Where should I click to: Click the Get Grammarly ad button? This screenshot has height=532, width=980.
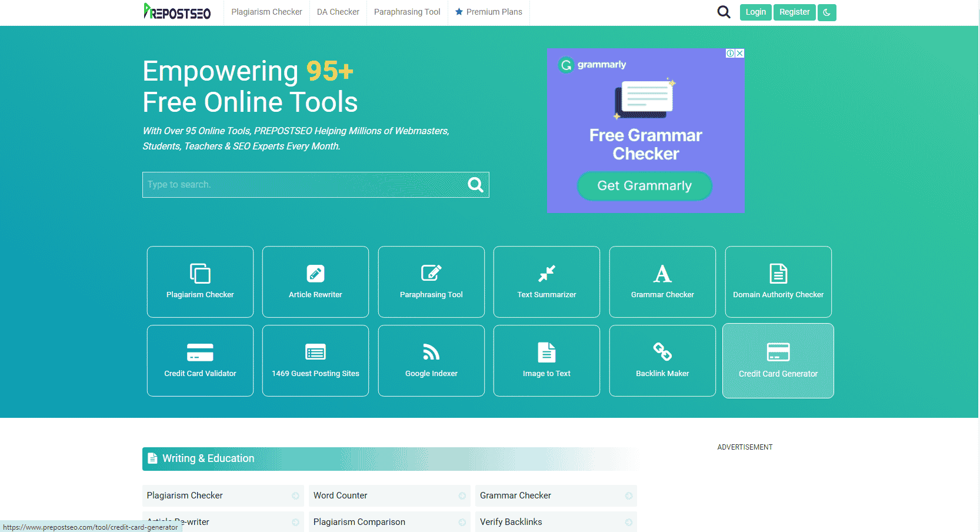click(645, 185)
